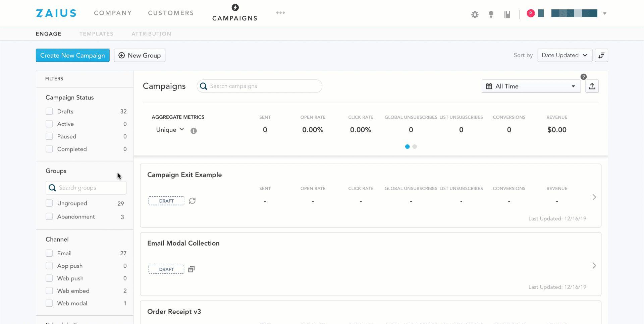Click the DRAFT badge on Email Modal Collection

coord(166,269)
